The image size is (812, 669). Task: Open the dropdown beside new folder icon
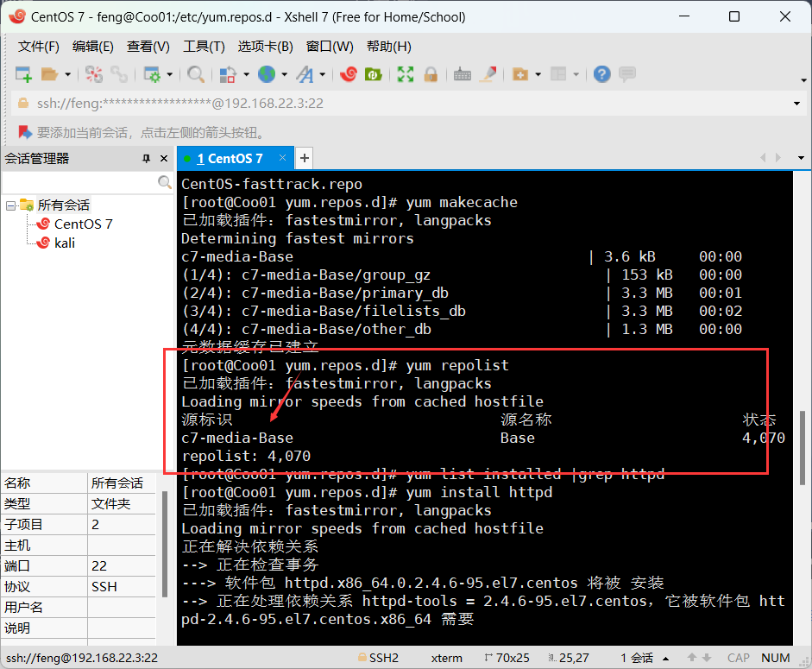(538, 74)
